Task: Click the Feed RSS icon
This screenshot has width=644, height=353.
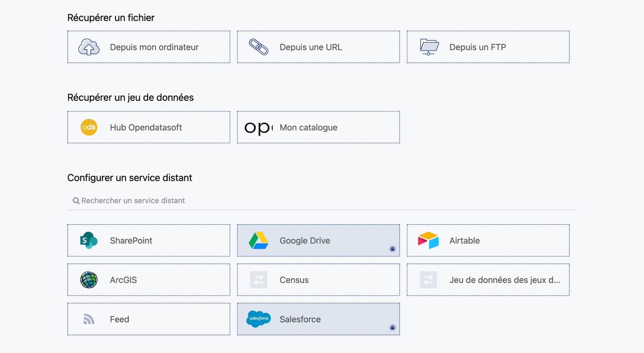Action: click(89, 319)
